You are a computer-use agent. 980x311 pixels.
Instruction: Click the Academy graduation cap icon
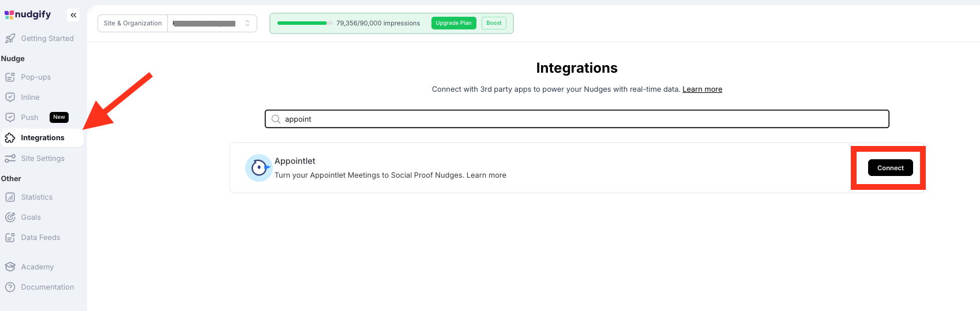point(10,267)
